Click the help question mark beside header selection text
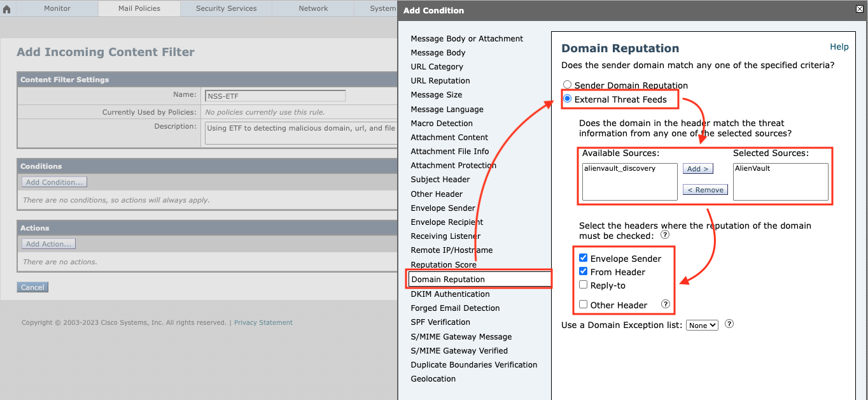 [x=664, y=234]
